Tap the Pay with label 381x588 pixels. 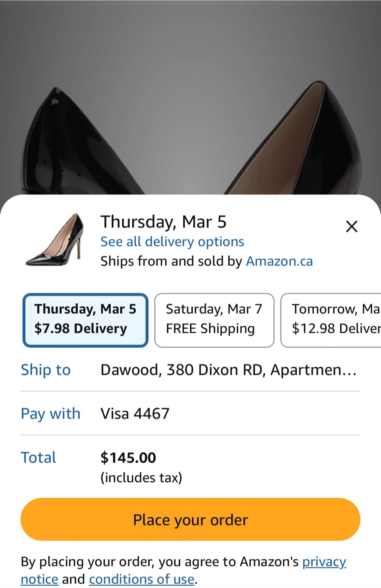[51, 414]
